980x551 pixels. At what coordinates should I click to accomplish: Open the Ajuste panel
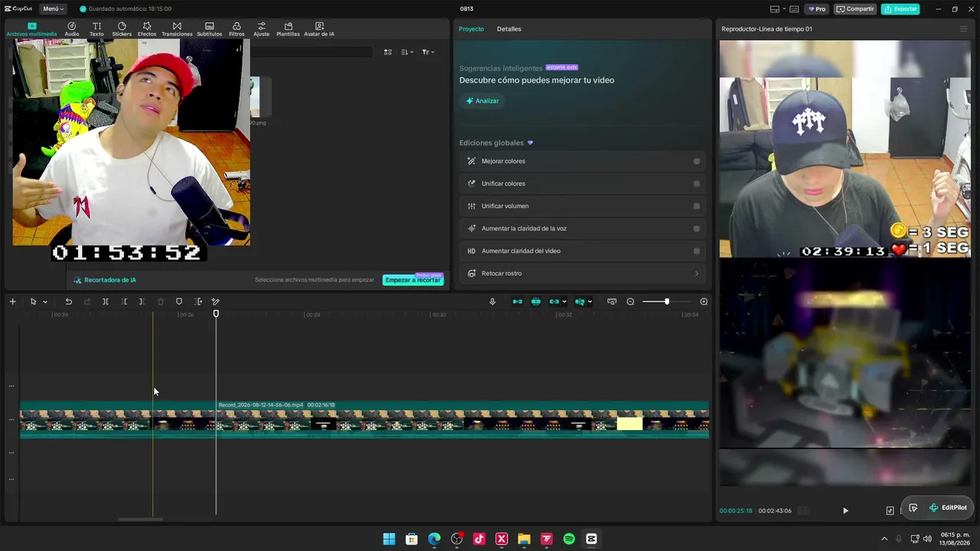point(261,29)
